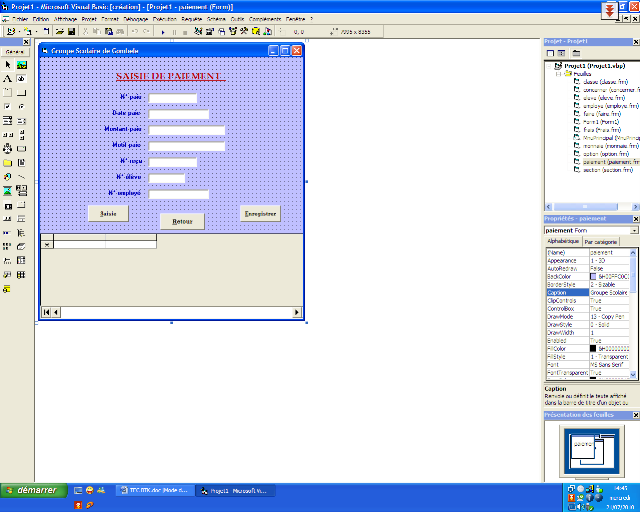The image size is (640, 512).
Task: Select the CheckBox tool in the toolbox
Action: (x=7, y=106)
